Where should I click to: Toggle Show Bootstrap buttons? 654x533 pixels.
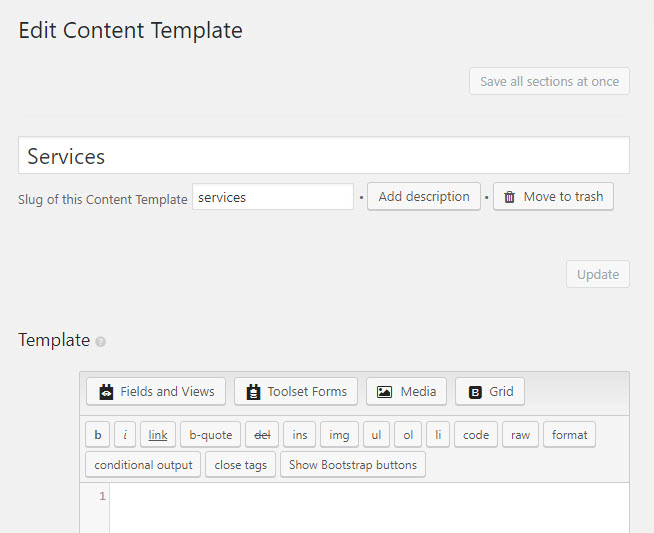353,465
